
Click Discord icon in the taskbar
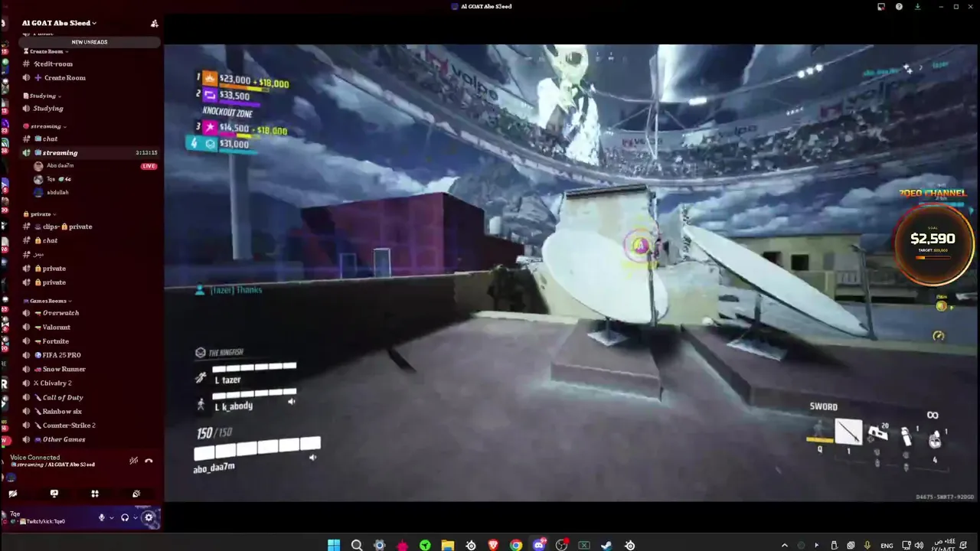pos(539,545)
